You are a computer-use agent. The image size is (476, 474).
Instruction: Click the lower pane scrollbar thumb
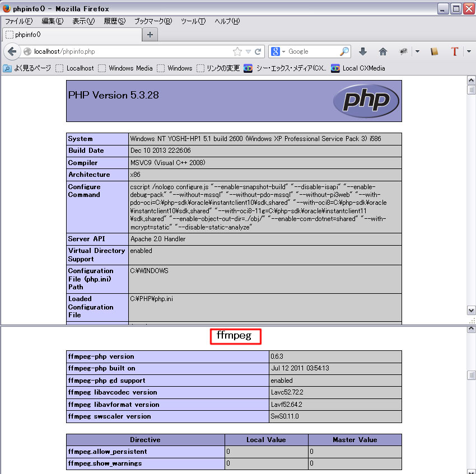click(x=471, y=375)
